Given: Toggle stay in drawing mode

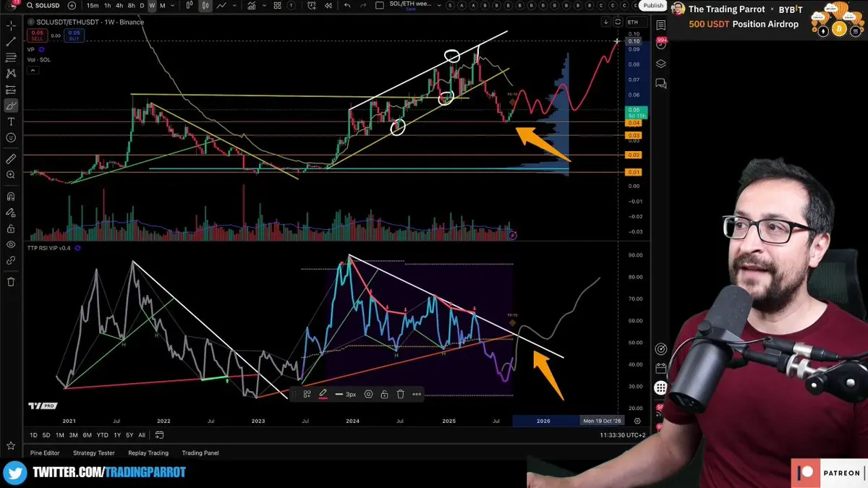Looking at the screenshot, I should point(11,213).
